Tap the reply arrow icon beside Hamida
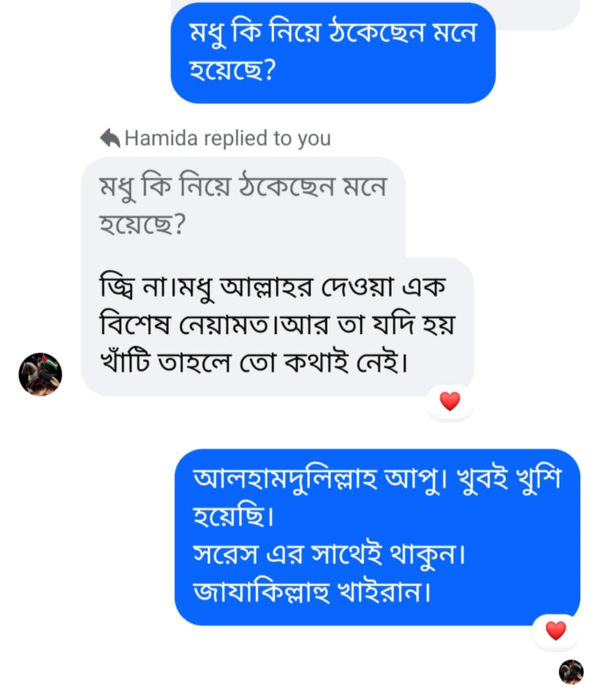The width and height of the screenshot is (593, 700). 110,138
